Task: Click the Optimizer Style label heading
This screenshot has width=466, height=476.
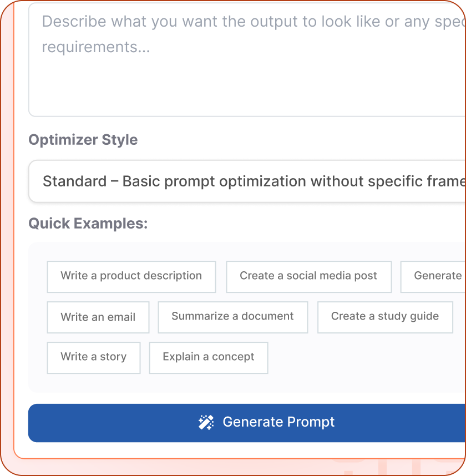Action: tap(83, 140)
